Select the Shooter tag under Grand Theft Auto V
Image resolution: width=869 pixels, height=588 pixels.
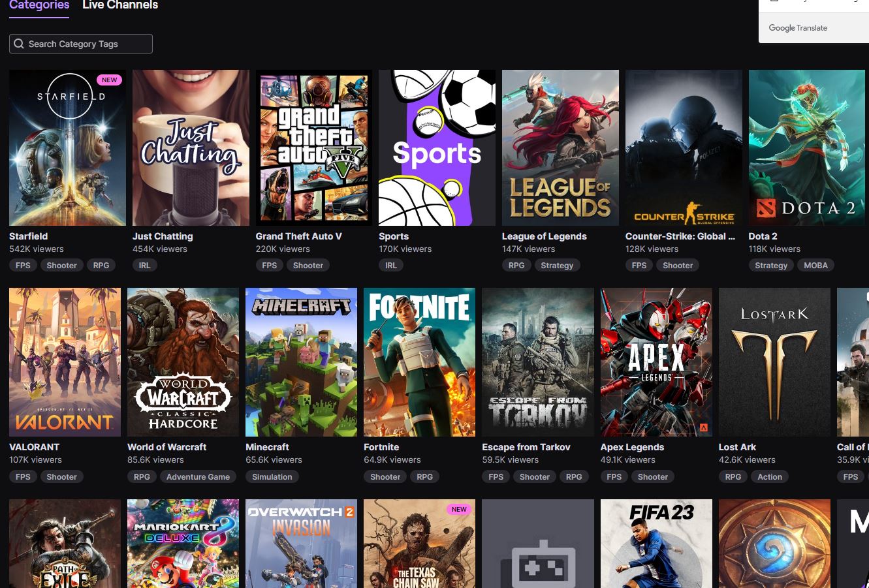point(308,266)
